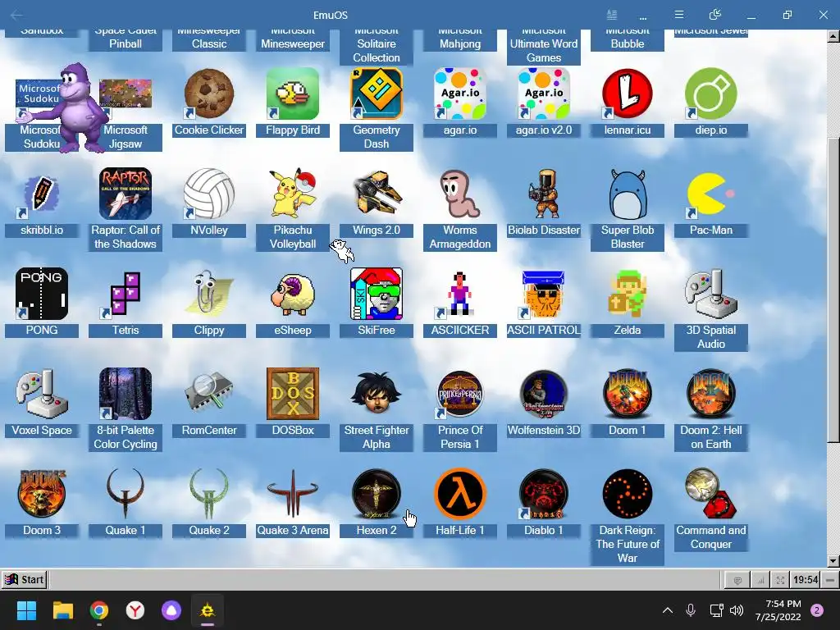Click the EmuOS tray fullscreen icon
Screen dimensions: 840x630
(x=781, y=580)
